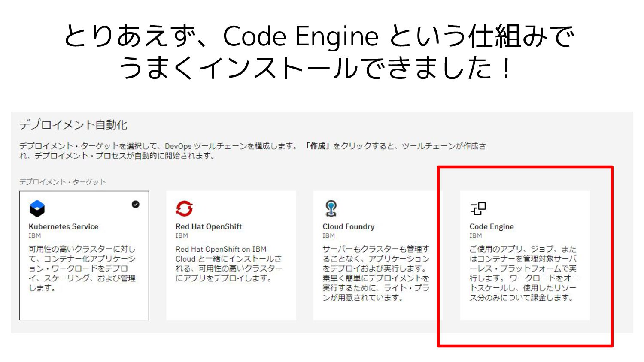The height and width of the screenshot is (362, 644).
Task: Click the 'Cloud Foundry' title text
Action: (349, 226)
